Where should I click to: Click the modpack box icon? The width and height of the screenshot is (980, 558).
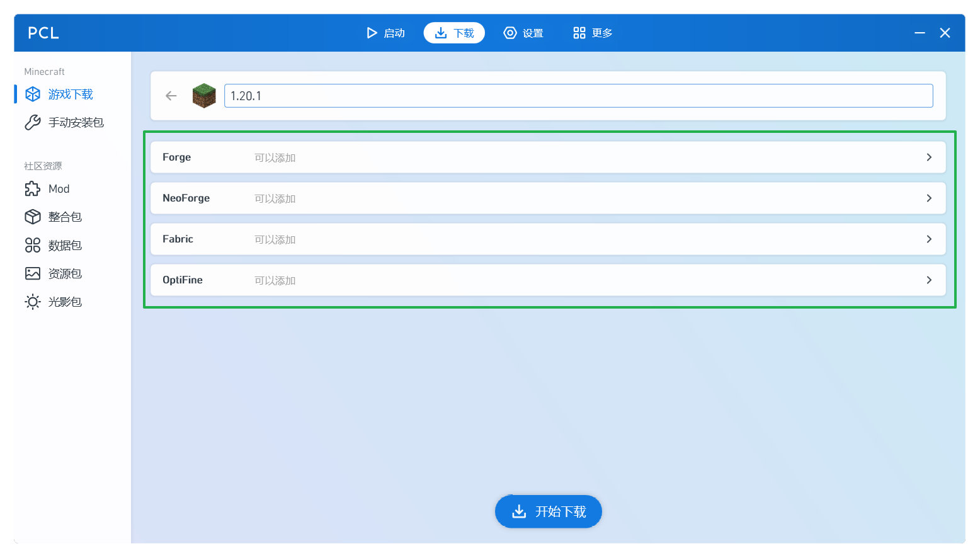coord(33,217)
